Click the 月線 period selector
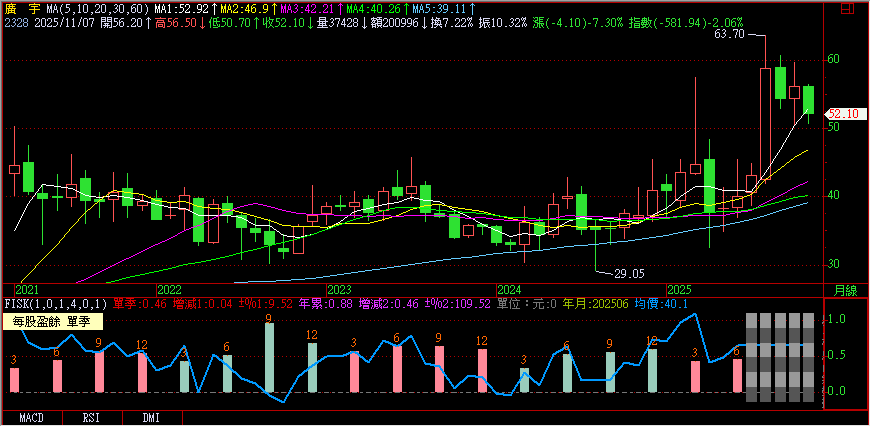Image resolution: width=871 pixels, height=427 pixels. point(845,289)
